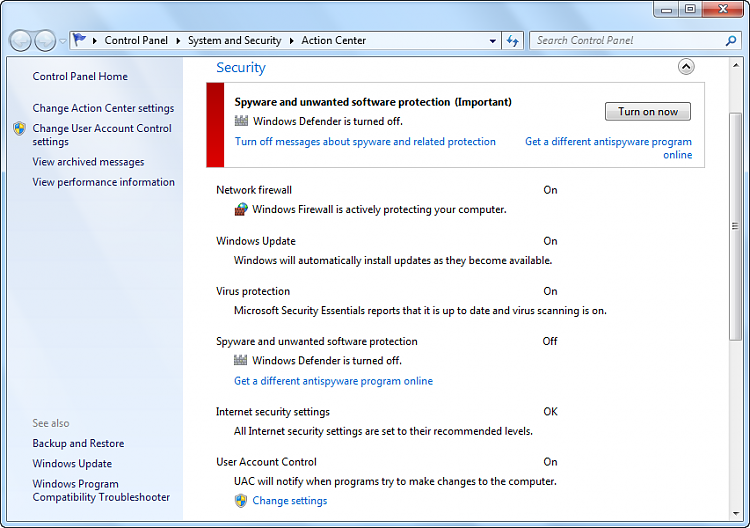This screenshot has height=528, width=750.
Task: Expand the arrow before Control Panel breadcrumb
Action: (95, 41)
